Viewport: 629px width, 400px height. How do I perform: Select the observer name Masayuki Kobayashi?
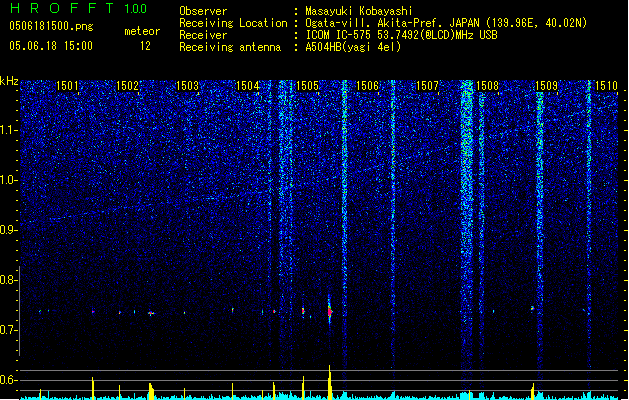pyautogui.click(x=359, y=11)
